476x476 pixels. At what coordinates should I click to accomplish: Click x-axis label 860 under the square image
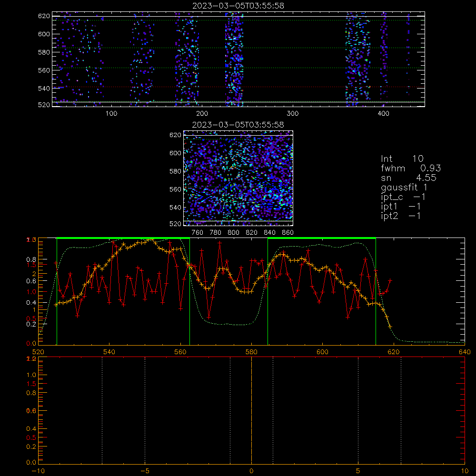[x=288, y=233]
